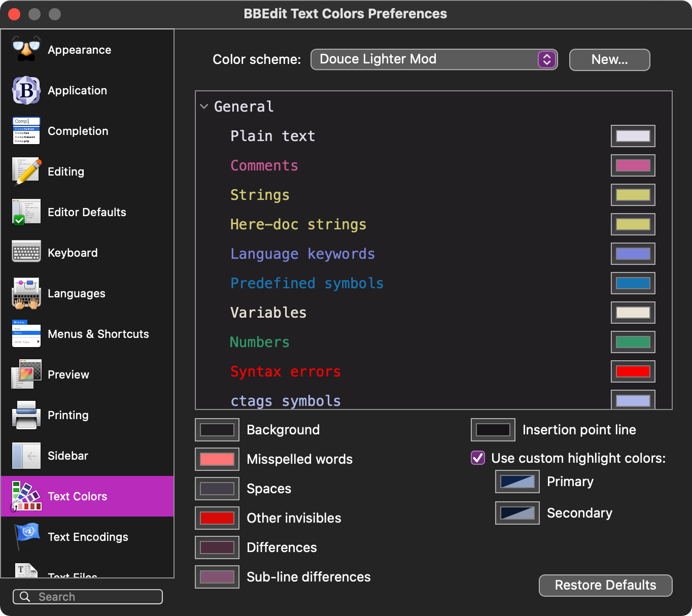Click the 'ctags symbols' row text
Viewport: 692px width, 616px height.
(286, 401)
